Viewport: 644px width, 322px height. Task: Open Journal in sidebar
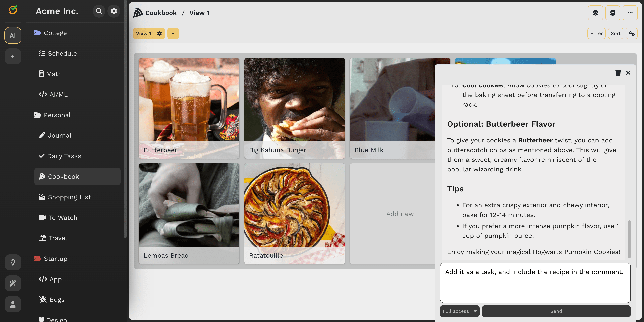pyautogui.click(x=77, y=135)
